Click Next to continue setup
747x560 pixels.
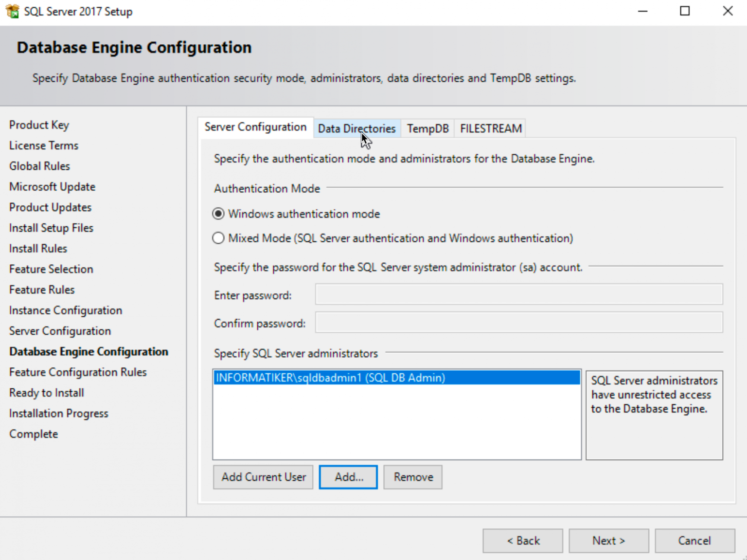[x=608, y=541]
